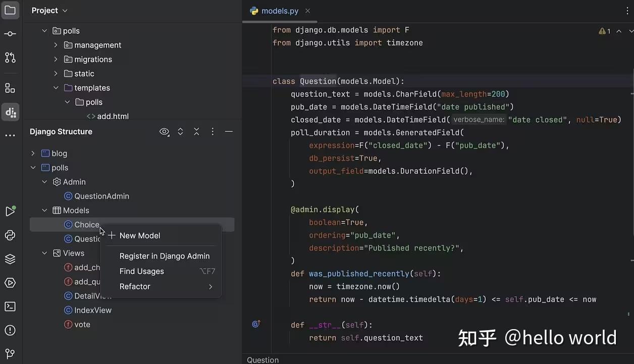Viewport: 634px width, 364px height.
Task: Expand all items in Django Structure
Action: coord(180,132)
